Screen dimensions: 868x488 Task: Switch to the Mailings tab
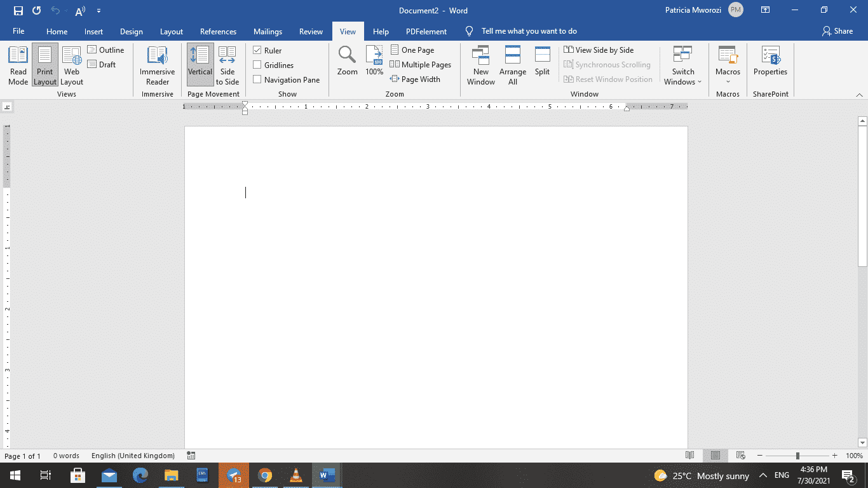(x=268, y=31)
